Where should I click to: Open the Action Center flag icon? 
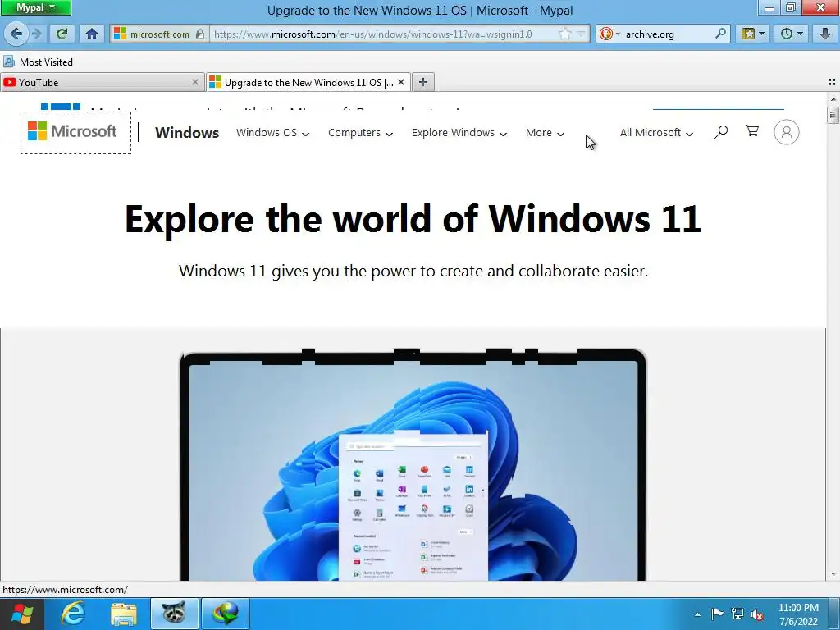coord(717,614)
